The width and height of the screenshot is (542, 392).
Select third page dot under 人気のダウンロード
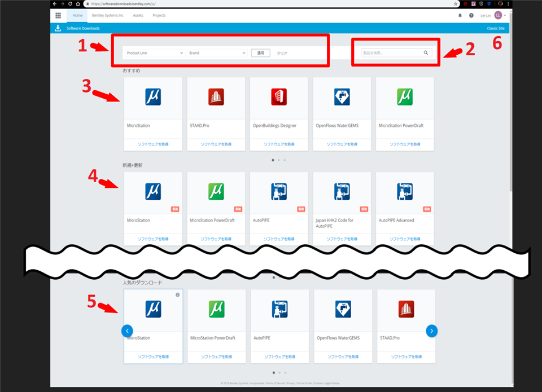[285, 373]
